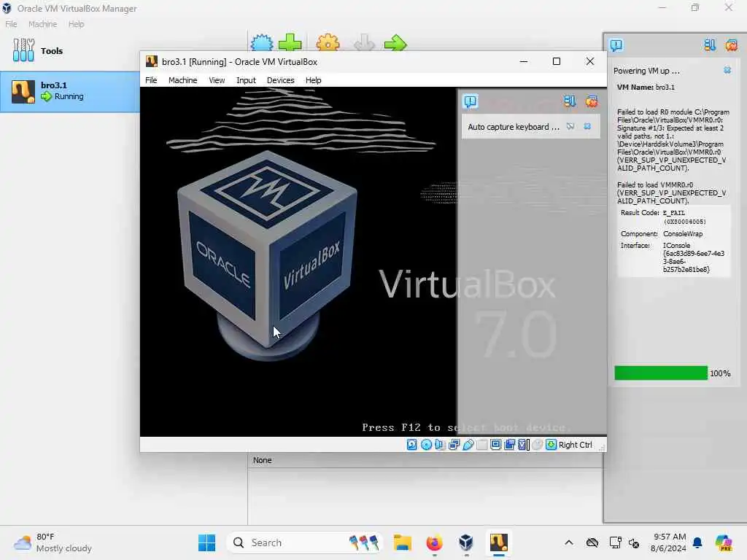Dismiss the Auto capture keyboard notification

point(587,126)
